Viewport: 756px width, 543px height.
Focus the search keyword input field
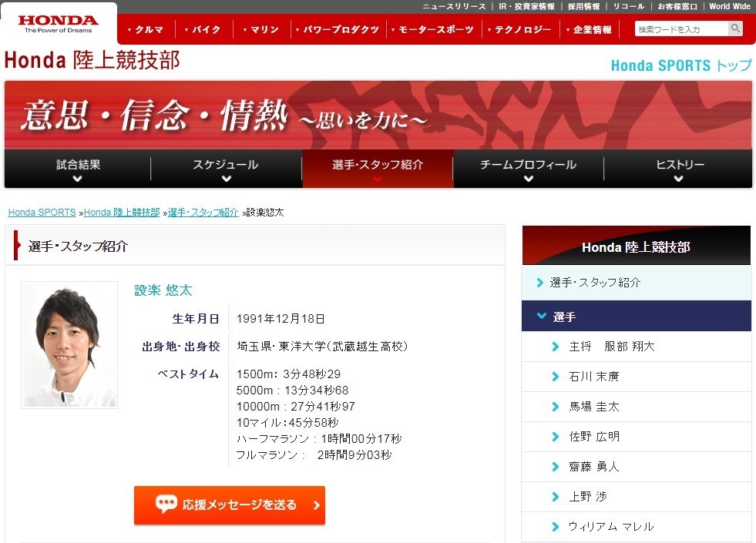point(680,29)
